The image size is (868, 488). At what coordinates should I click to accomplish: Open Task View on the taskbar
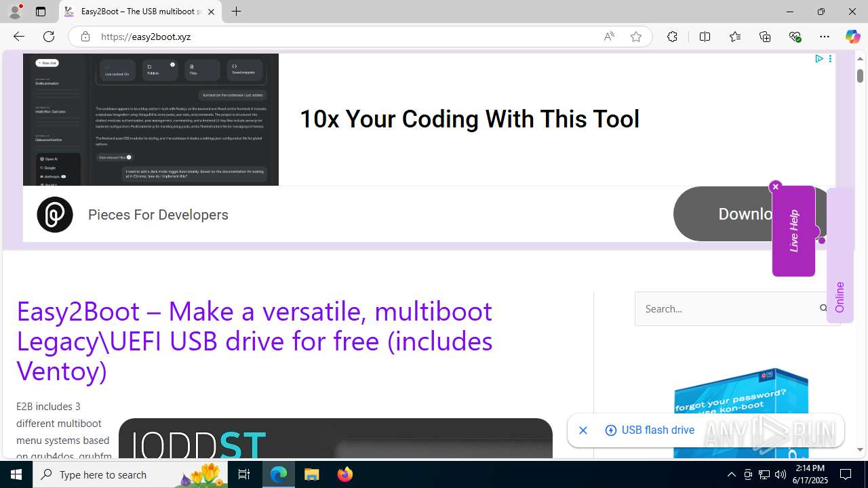click(244, 474)
